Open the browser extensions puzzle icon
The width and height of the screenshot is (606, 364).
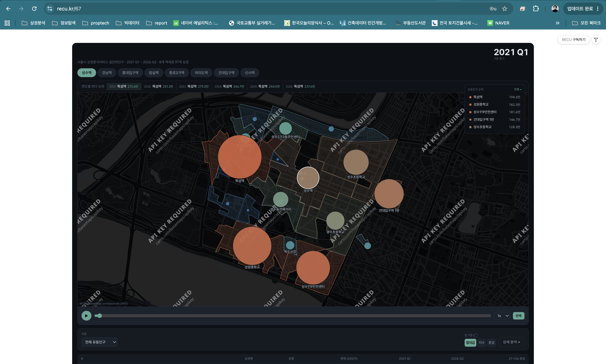(535, 9)
